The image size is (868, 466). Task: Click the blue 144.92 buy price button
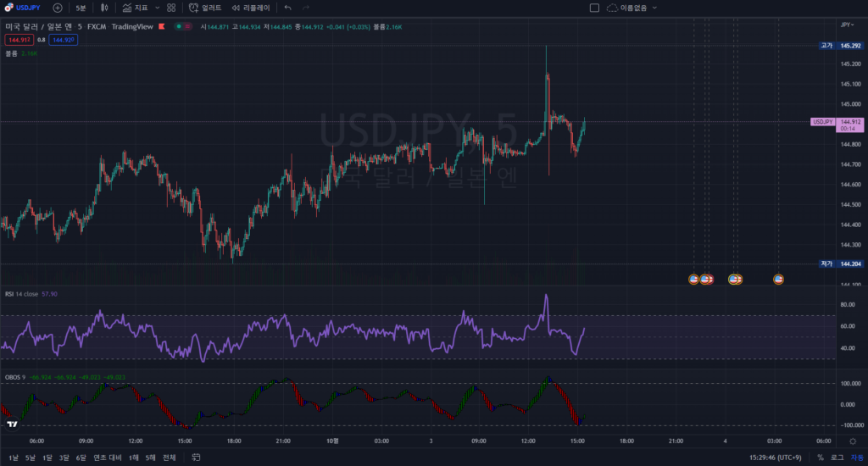pos(64,40)
